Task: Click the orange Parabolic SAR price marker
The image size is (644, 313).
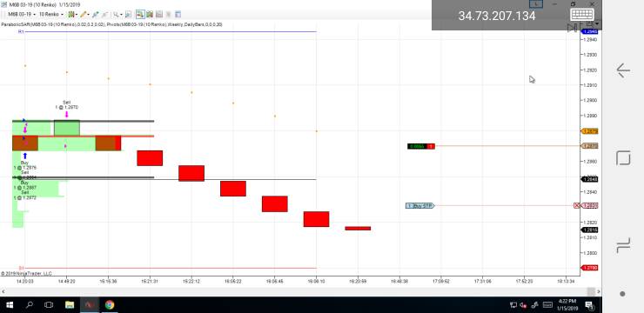Action: click(x=589, y=131)
